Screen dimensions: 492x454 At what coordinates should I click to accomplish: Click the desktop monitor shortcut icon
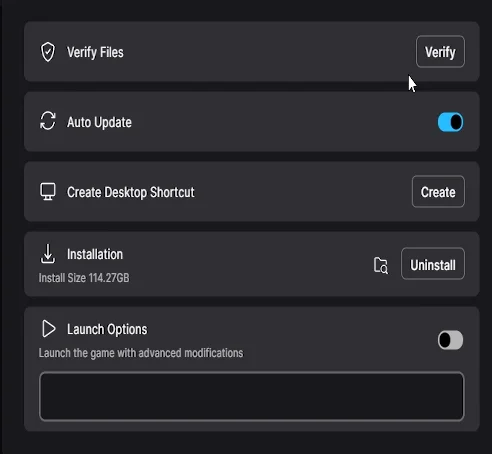pyautogui.click(x=48, y=191)
